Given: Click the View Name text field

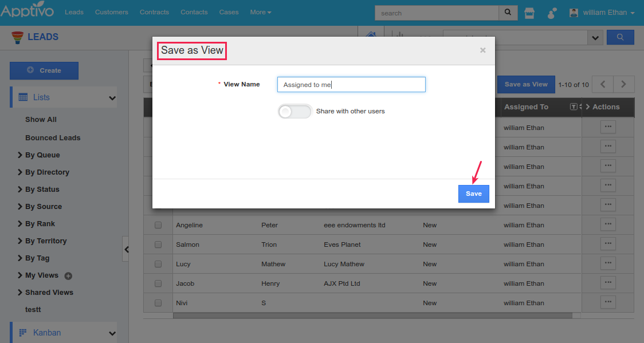Looking at the screenshot, I should pos(351,85).
